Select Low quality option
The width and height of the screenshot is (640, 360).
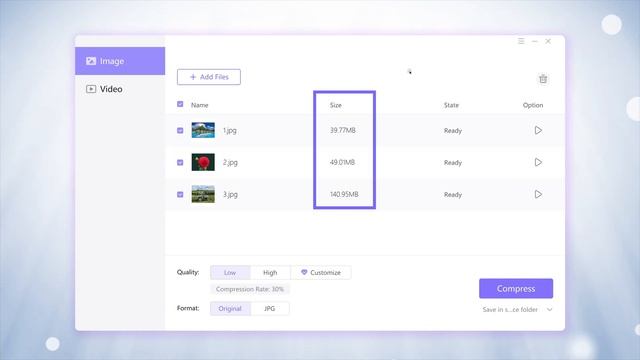point(230,272)
